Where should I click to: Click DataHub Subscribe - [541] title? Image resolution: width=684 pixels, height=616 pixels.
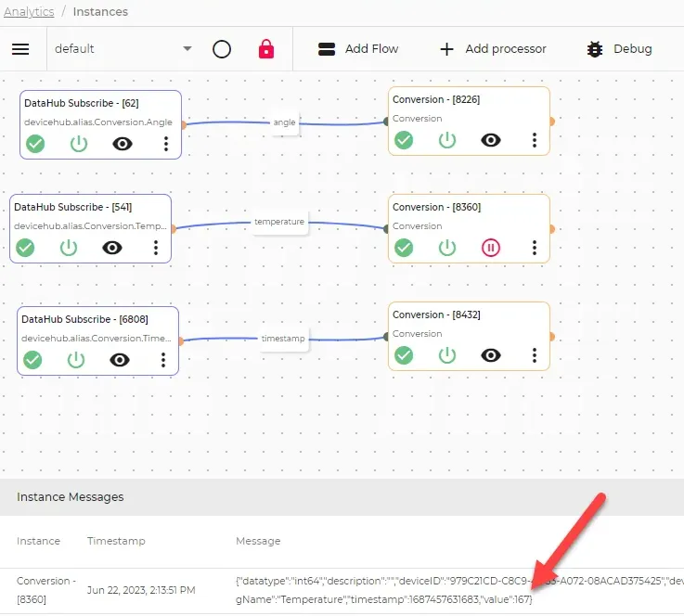(72, 207)
